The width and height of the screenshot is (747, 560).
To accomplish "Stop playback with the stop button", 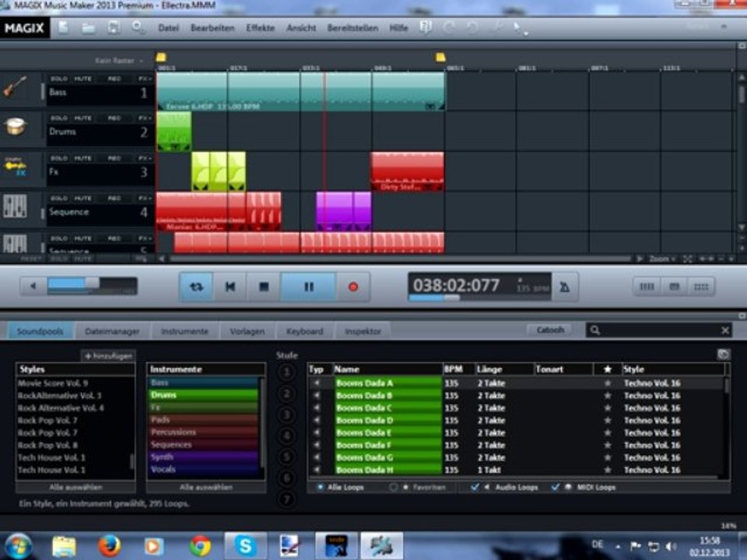I will point(264,287).
